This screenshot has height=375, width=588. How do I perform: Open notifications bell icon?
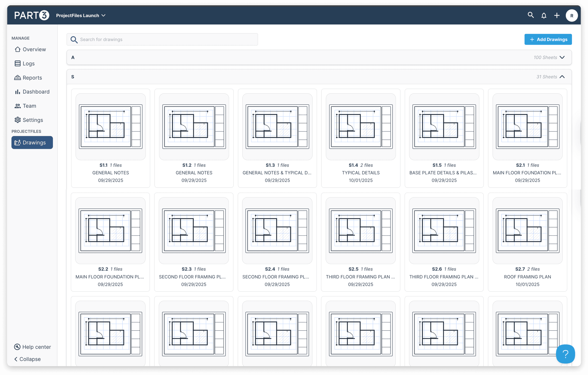click(x=544, y=16)
